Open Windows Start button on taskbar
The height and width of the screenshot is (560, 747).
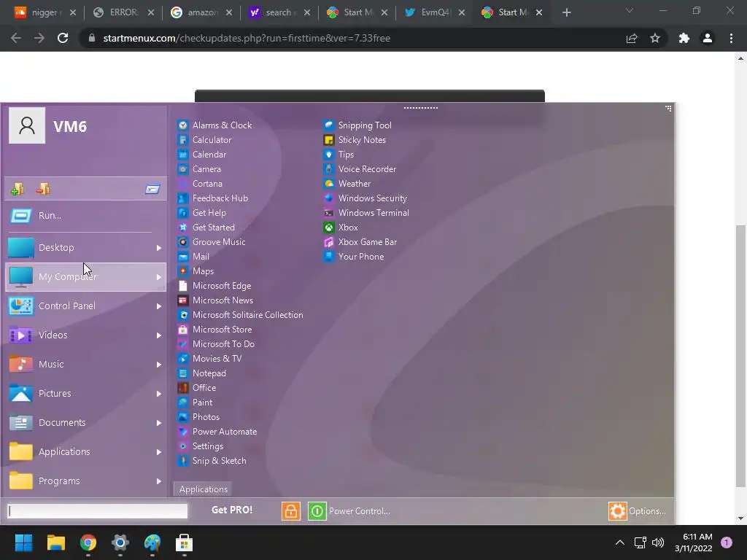23,542
